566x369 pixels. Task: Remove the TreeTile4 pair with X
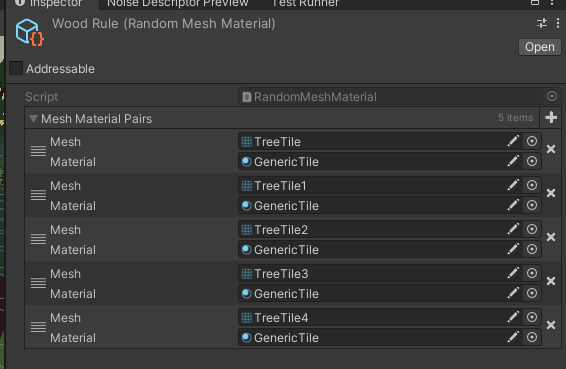click(551, 325)
